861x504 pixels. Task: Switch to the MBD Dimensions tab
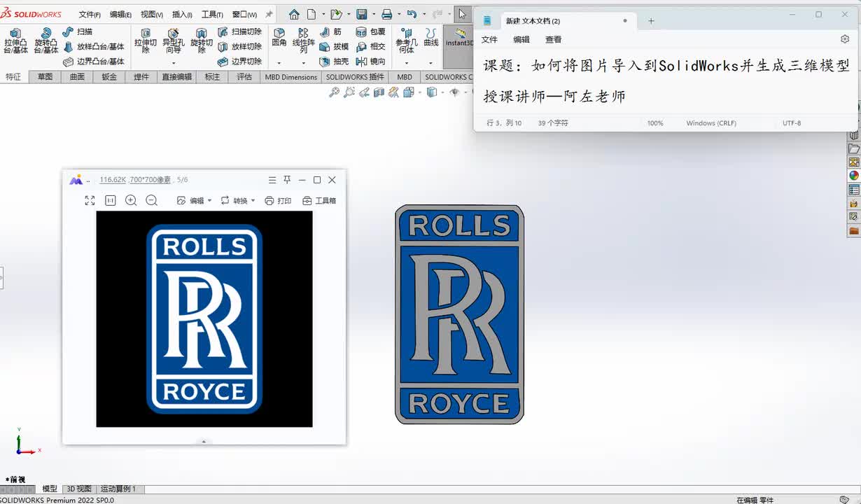click(291, 77)
